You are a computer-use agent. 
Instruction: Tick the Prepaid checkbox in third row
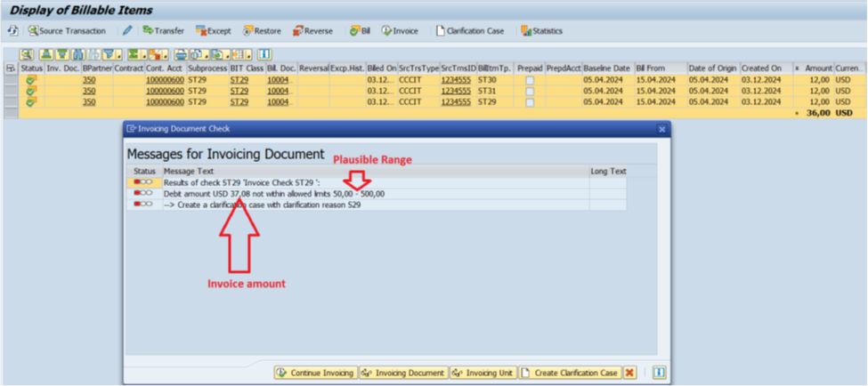click(x=530, y=102)
